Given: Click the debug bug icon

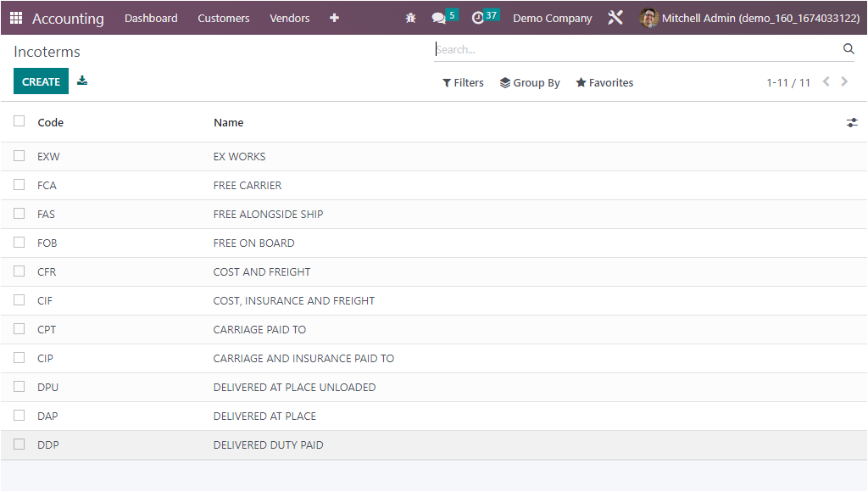Looking at the screenshot, I should [x=410, y=18].
